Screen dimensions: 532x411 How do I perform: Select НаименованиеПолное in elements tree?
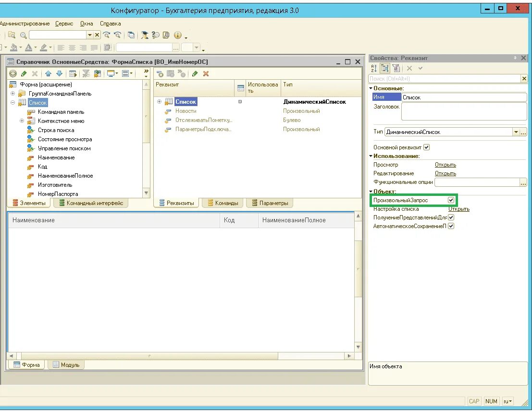pos(65,176)
